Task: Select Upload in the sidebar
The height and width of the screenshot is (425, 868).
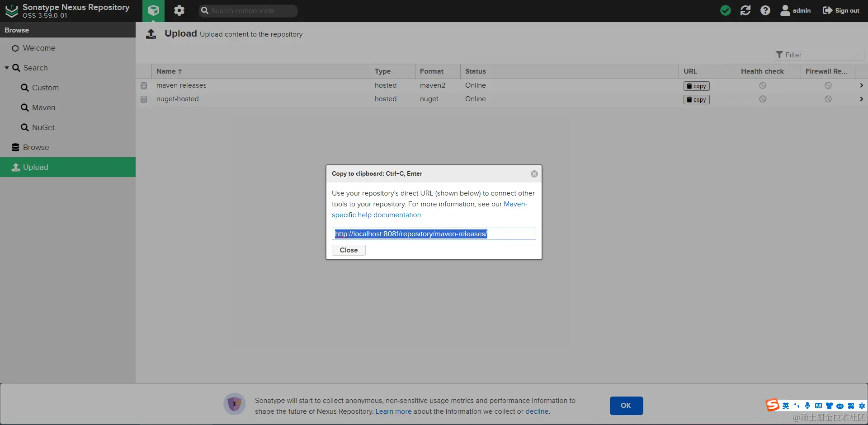Action: coord(68,167)
